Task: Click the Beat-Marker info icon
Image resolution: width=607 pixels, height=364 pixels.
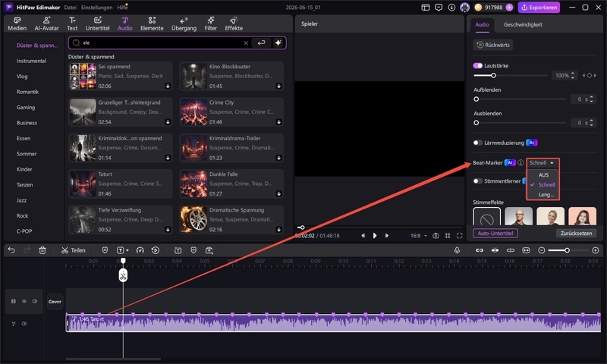Action: pyautogui.click(x=521, y=163)
